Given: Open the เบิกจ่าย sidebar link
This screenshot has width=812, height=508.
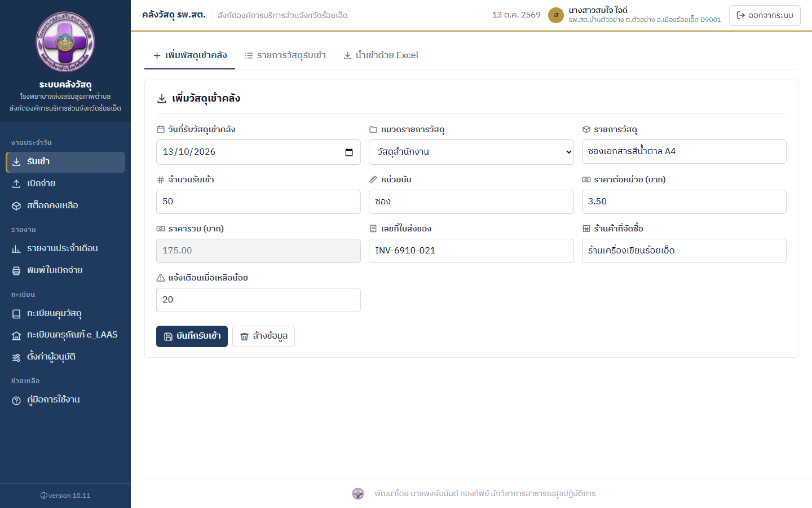Looking at the screenshot, I should click(x=65, y=184).
